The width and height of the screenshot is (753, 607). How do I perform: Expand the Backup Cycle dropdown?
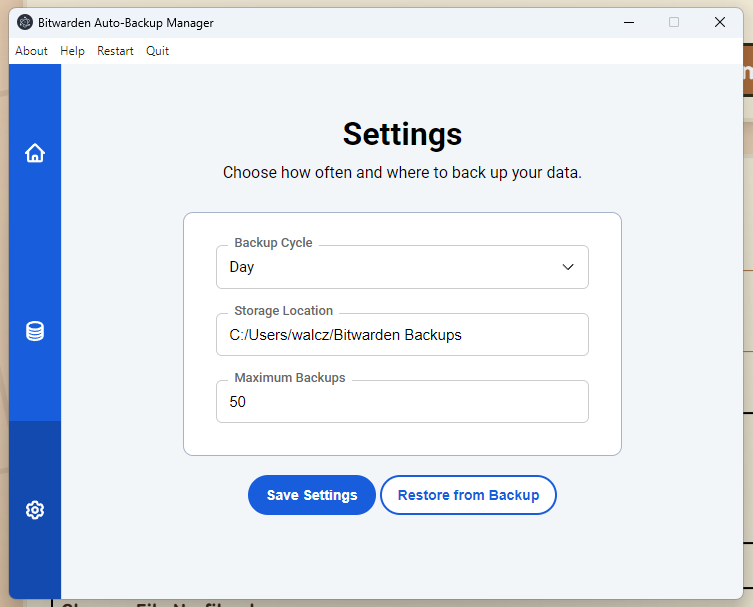coord(402,267)
